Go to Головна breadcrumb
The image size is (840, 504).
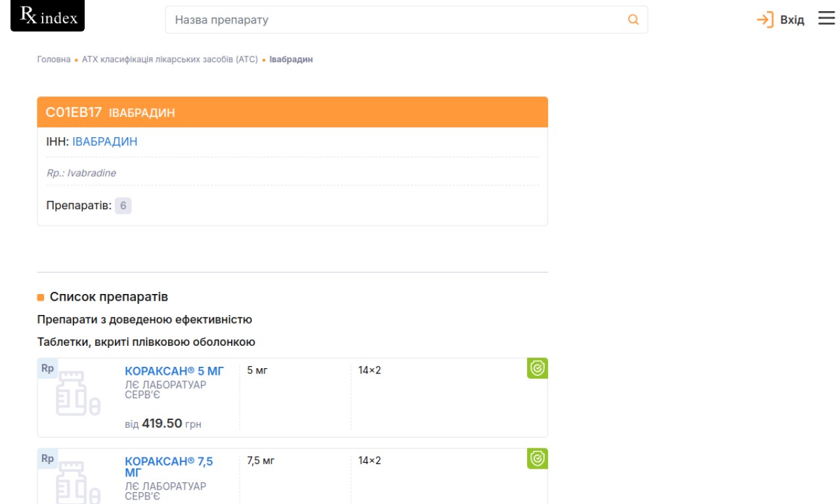coord(54,59)
